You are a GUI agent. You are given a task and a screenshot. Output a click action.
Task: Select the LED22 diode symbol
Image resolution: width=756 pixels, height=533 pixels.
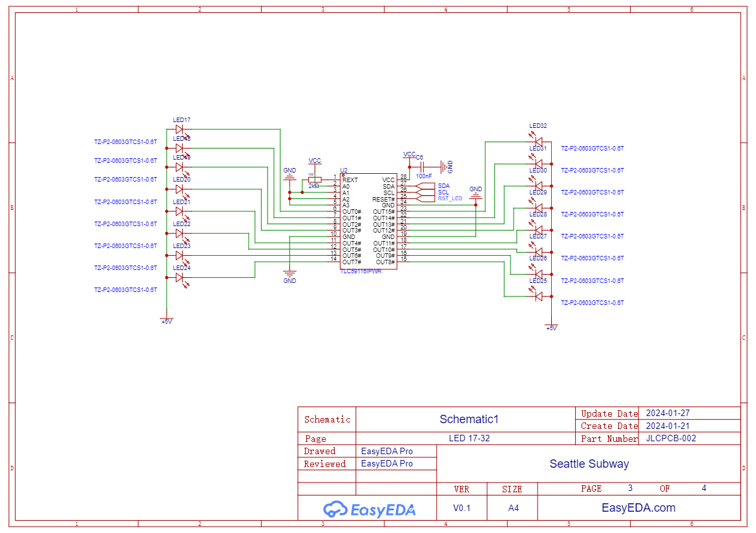[180, 234]
